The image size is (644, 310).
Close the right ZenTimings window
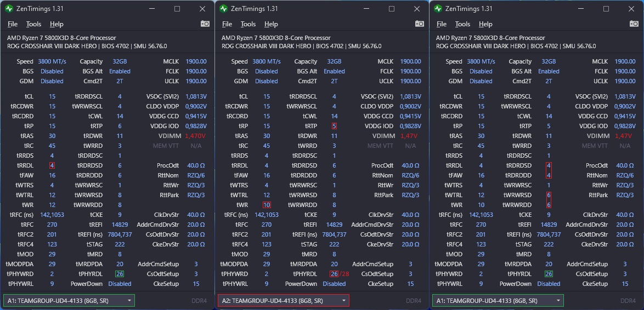[x=631, y=9]
